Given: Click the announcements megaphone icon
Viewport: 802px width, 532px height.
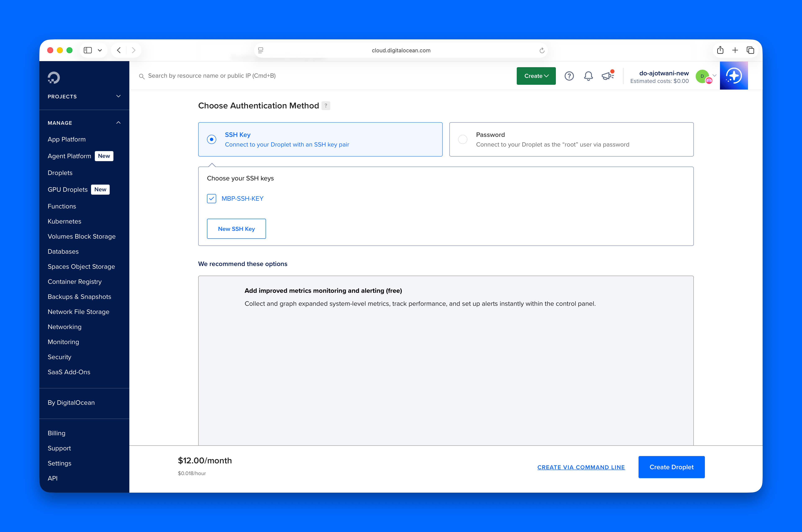Looking at the screenshot, I should [607, 76].
